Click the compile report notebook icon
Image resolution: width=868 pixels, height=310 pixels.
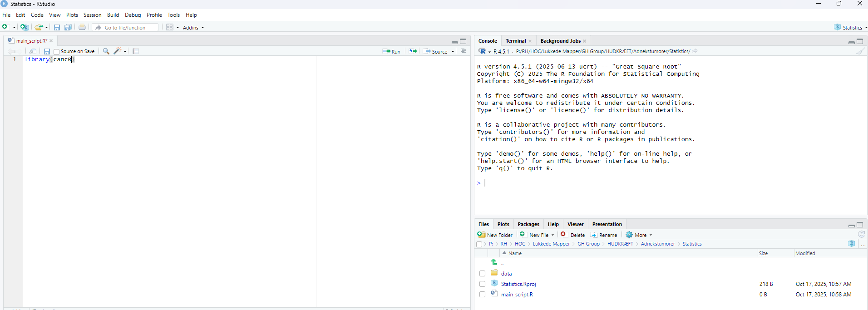coord(136,51)
